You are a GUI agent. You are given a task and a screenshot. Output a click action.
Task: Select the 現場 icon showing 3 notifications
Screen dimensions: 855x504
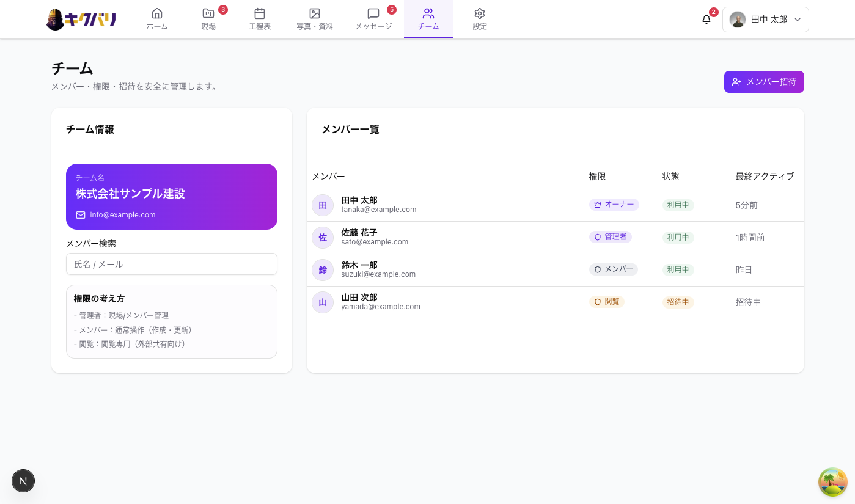tap(208, 19)
